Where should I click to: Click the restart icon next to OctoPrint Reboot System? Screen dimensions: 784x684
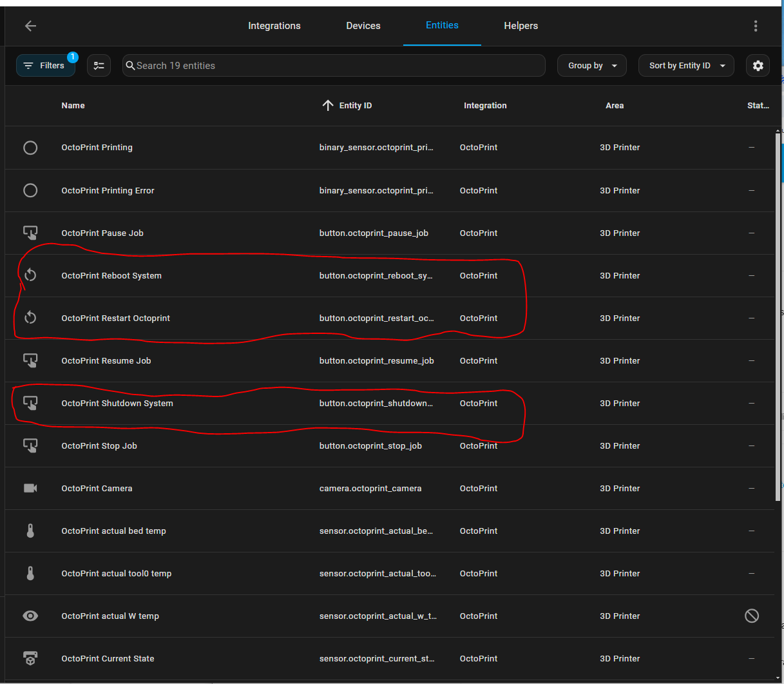coord(30,275)
